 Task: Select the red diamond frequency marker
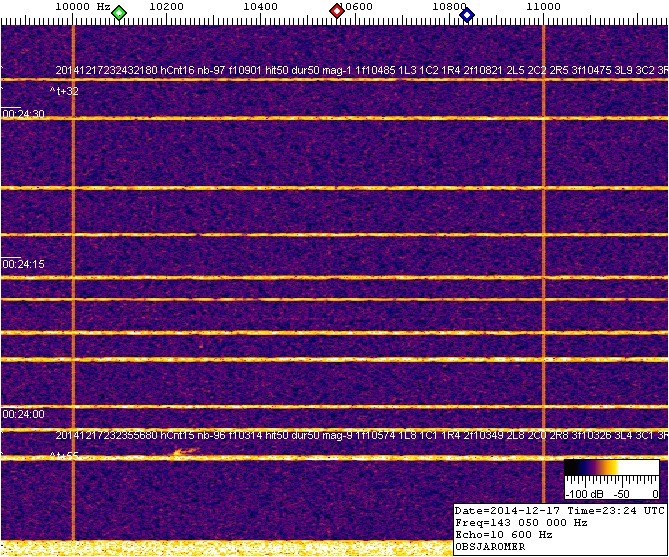[x=337, y=12]
